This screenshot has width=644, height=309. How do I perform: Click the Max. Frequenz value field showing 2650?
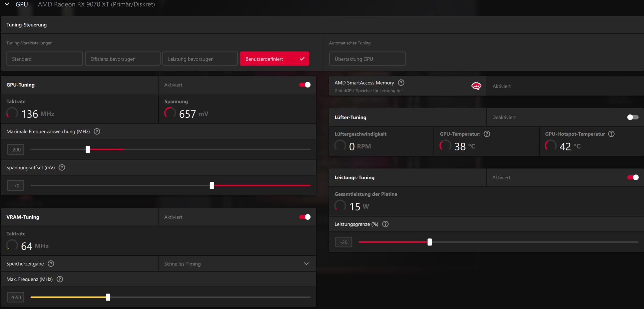[x=16, y=297]
